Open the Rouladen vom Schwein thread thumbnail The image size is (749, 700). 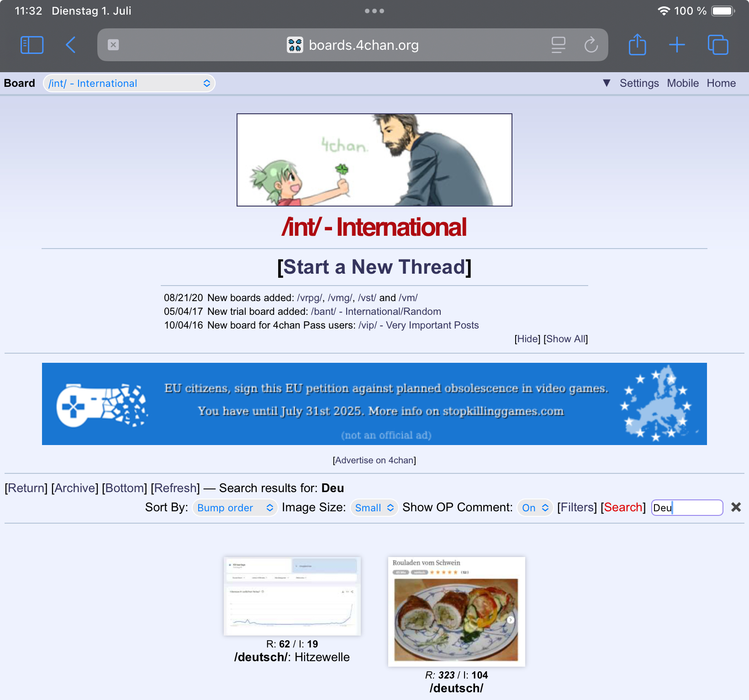click(457, 611)
